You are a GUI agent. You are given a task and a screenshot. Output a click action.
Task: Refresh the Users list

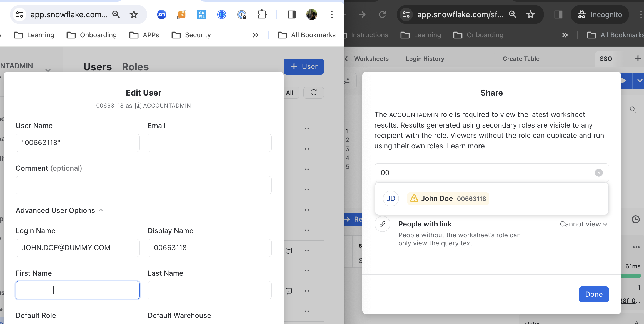pyautogui.click(x=313, y=93)
